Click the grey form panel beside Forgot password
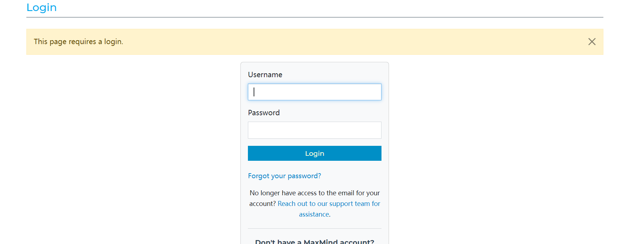Screen dimensions: 644x244 [353, 176]
